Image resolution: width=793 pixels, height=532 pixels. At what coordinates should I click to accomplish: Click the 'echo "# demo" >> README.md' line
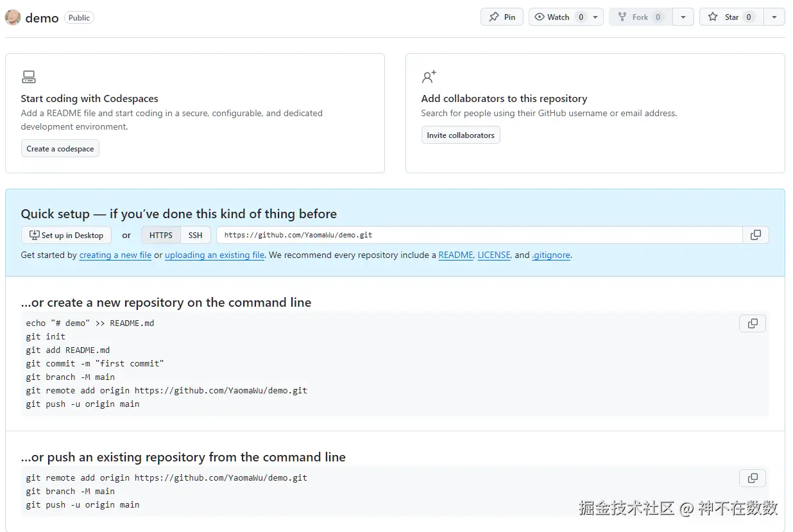90,323
